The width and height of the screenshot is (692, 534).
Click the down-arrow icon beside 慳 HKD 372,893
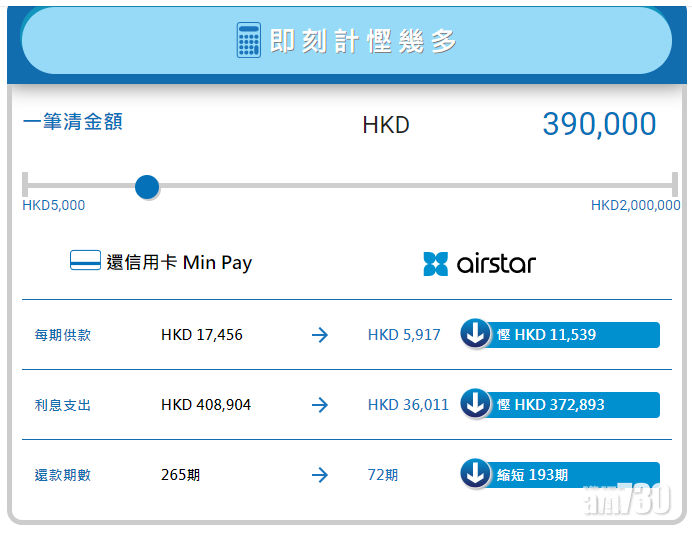476,404
